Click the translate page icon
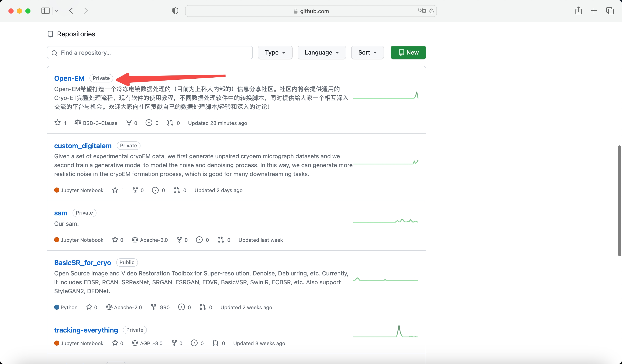Image resolution: width=622 pixels, height=364 pixels. click(422, 11)
